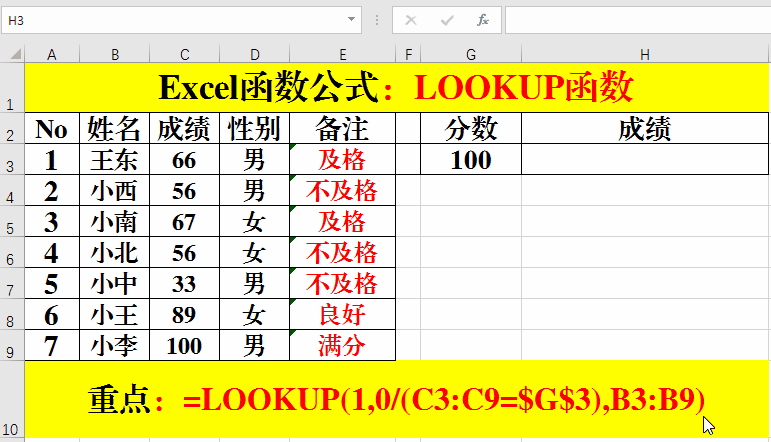
Task: Select score cell '33' for 小中
Action: 184,283
